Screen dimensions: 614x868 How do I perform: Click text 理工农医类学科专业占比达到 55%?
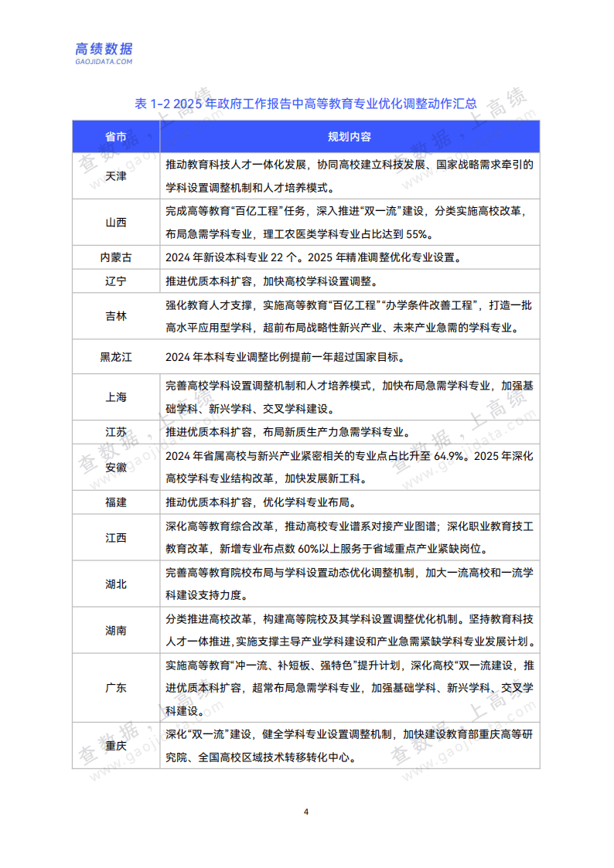(345, 234)
